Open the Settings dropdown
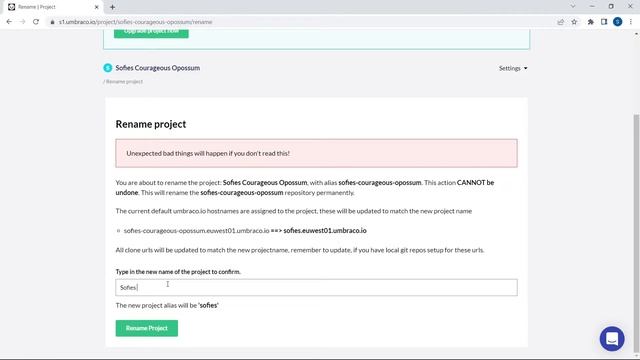 point(513,68)
